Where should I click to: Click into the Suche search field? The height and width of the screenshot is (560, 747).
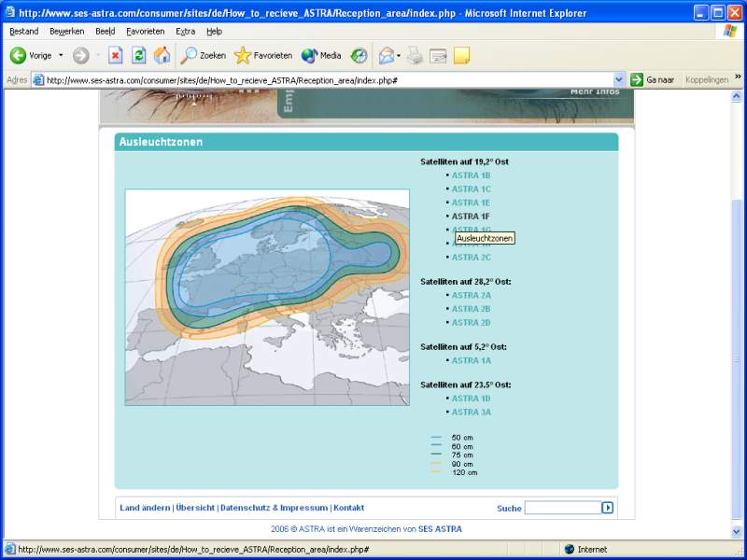point(563,508)
